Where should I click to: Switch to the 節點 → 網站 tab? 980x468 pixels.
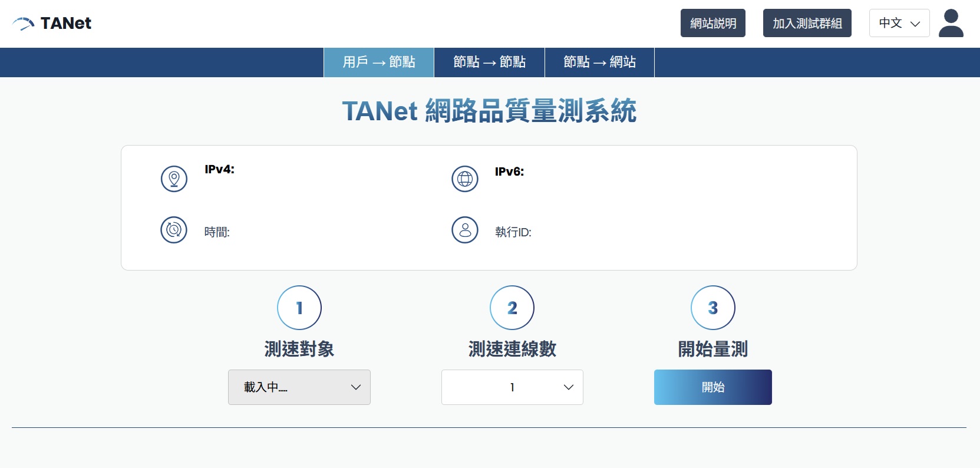coord(599,62)
